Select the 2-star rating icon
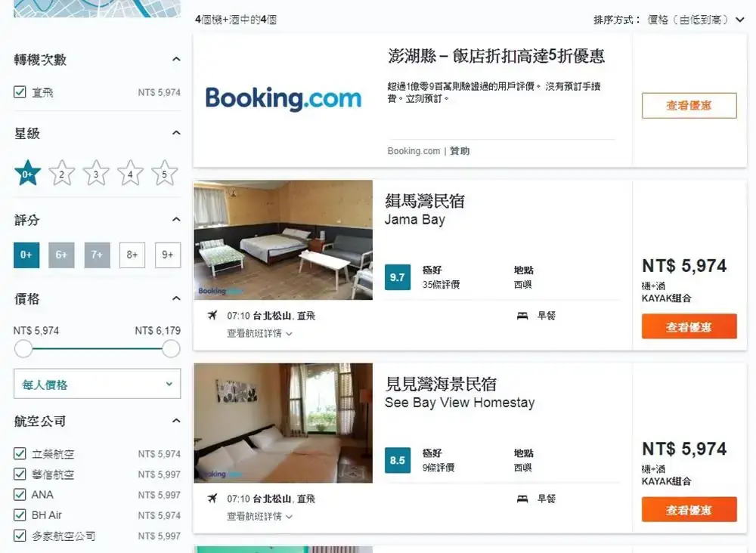Viewport: 756px width, 553px height. pos(62,174)
